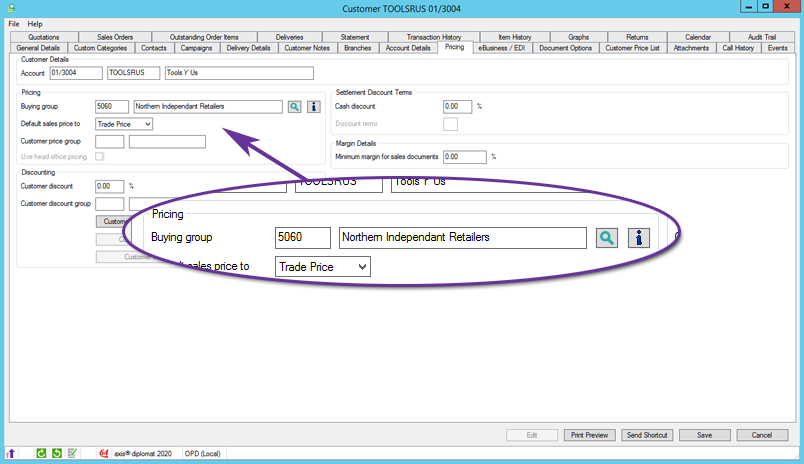Click the green clockwise refresh status icon
The image size is (804, 464).
[42, 453]
